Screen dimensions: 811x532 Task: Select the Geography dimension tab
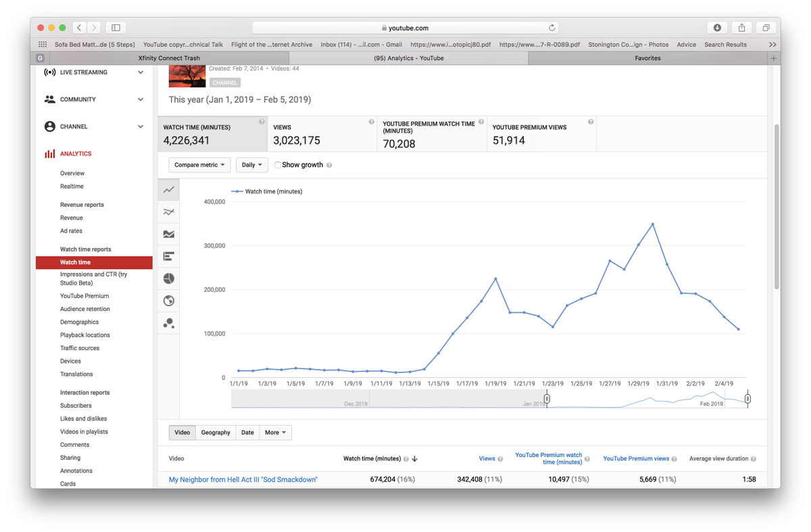point(216,433)
